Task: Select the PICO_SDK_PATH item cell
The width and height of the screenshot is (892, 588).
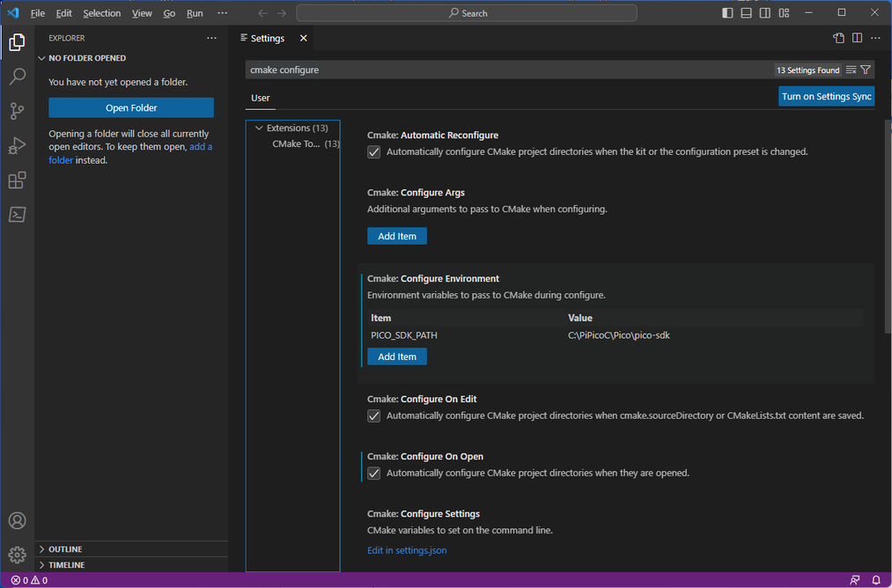Action: (x=404, y=335)
